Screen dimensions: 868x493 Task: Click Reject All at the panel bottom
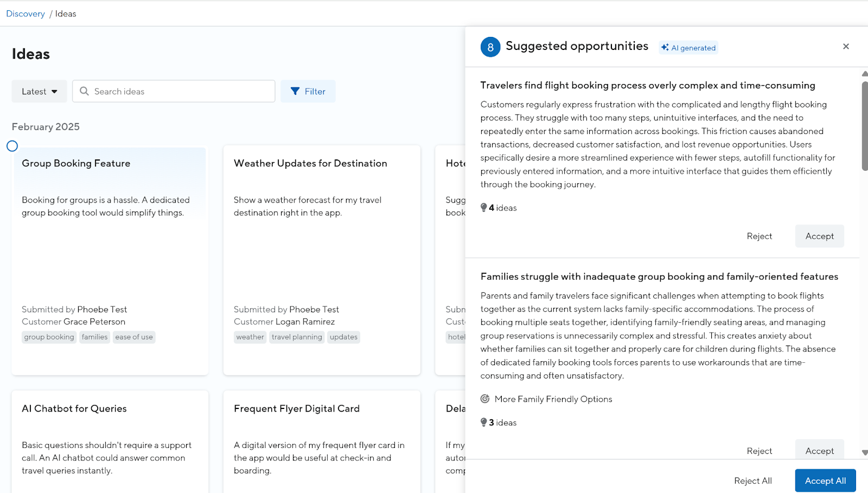[x=752, y=481]
